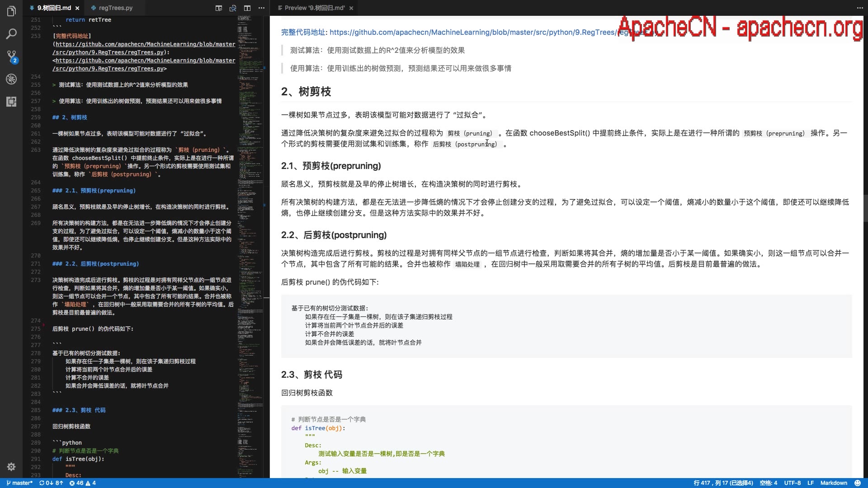Change indentation via 空格: 4

[x=769, y=483]
